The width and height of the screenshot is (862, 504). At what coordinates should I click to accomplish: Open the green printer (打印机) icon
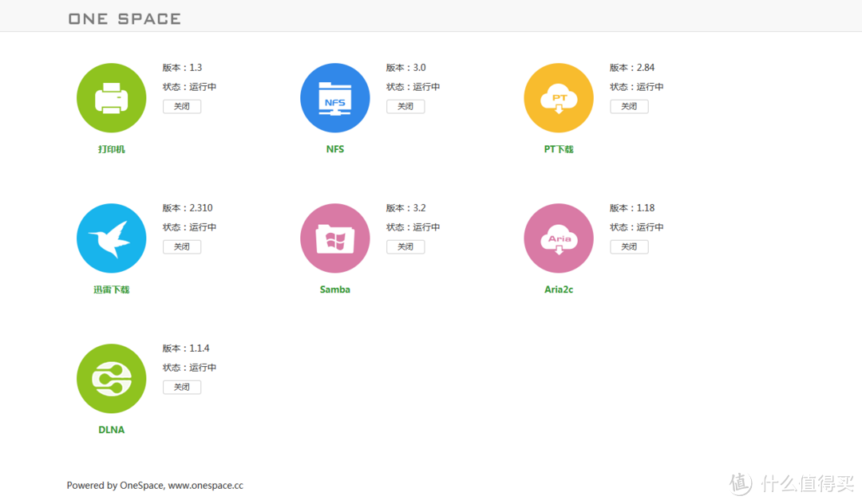tap(112, 98)
